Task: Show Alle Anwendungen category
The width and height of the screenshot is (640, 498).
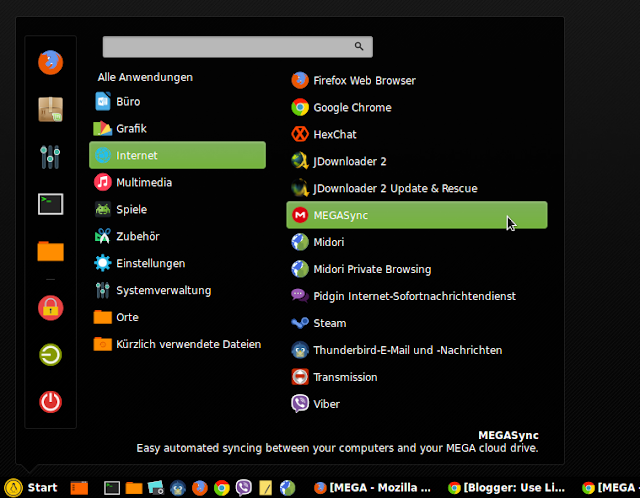Action: coord(145,77)
